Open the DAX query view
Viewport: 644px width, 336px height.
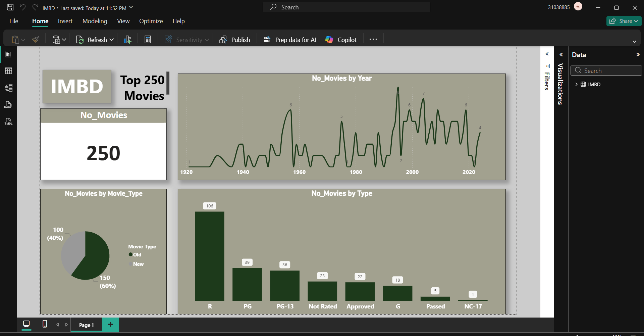click(8, 105)
